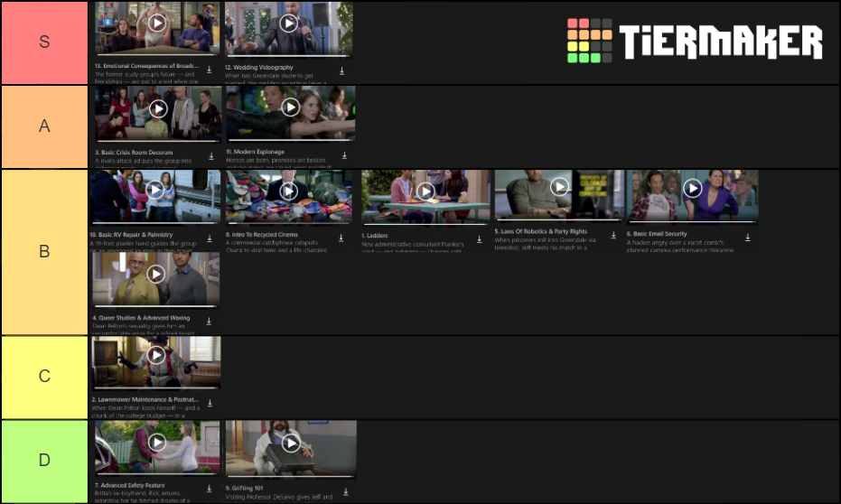
Task: Play the Basic RV Repair & Palmistry episode
Action: pyautogui.click(x=155, y=190)
